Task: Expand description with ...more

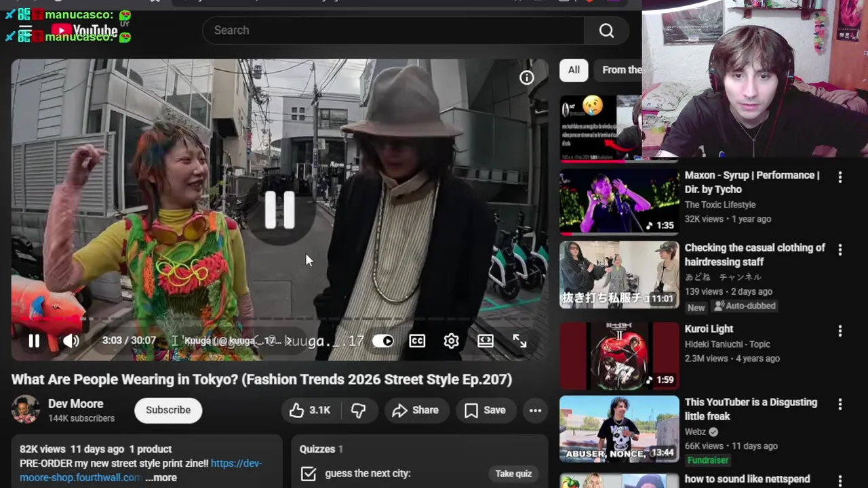Action: coord(161,478)
